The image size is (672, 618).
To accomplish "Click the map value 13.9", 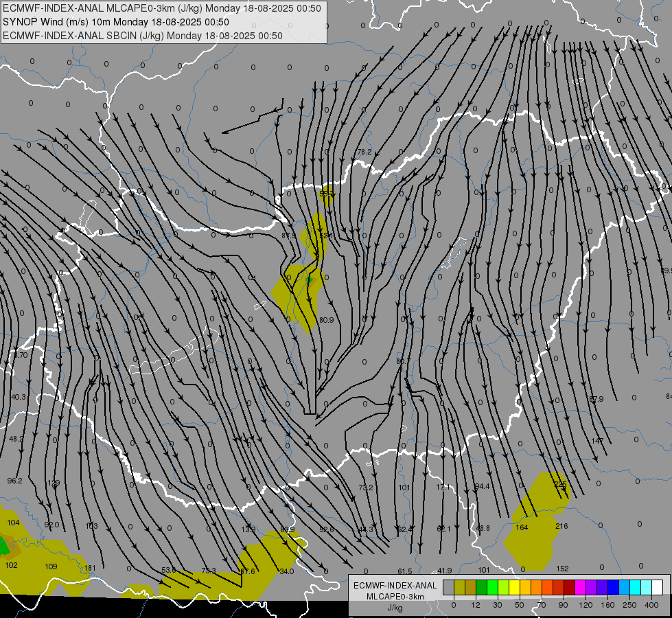I will tap(248, 529).
